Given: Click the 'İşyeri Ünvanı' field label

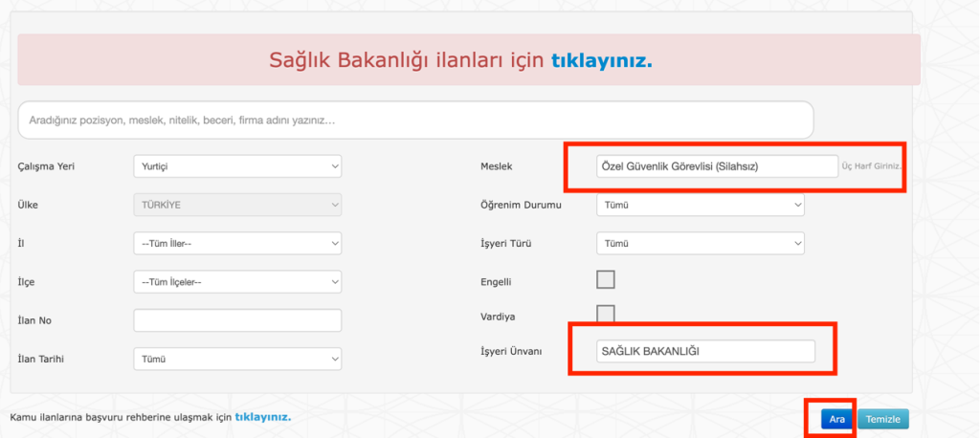Looking at the screenshot, I should click(511, 351).
